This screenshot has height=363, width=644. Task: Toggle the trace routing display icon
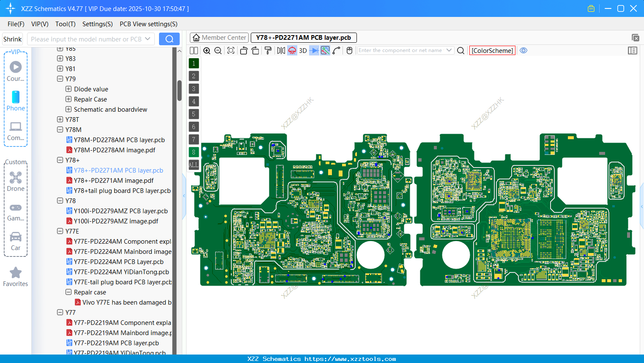325,51
